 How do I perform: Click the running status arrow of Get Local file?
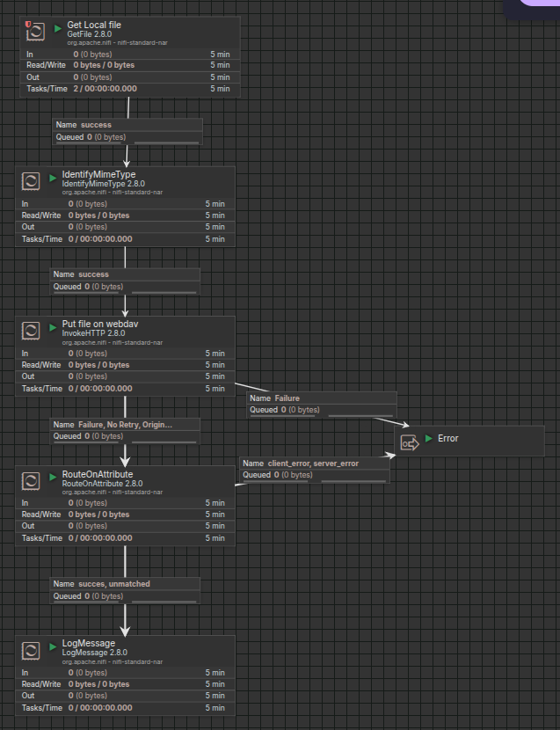click(x=58, y=28)
